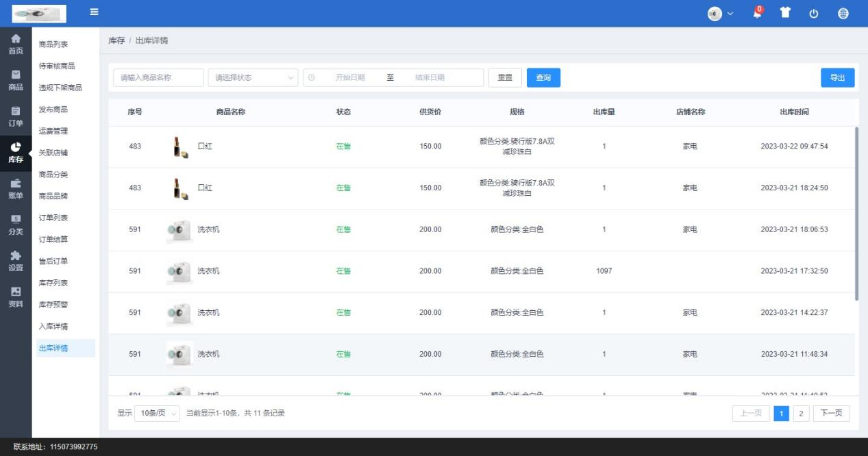Click timestamp 2023-03-21 11:48:34
The height and width of the screenshot is (456, 868).
(794, 355)
